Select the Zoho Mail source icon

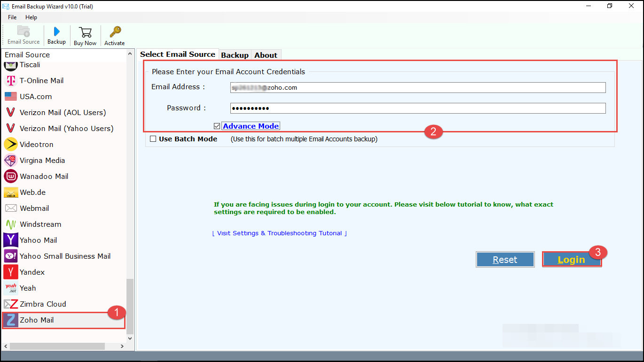[11, 320]
